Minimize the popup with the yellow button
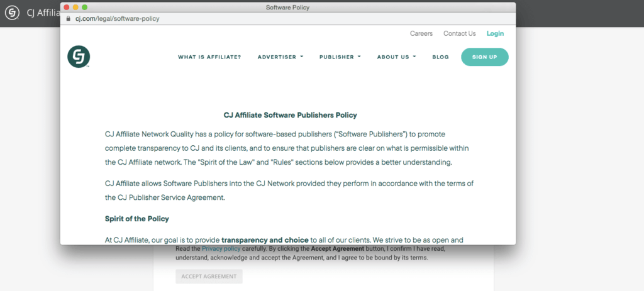Image resolution: width=644 pixels, height=291 pixels. click(75, 7)
